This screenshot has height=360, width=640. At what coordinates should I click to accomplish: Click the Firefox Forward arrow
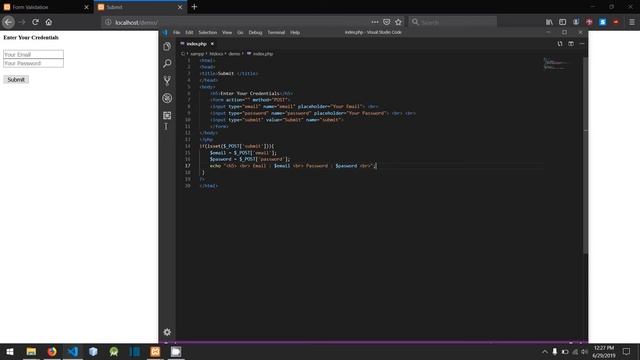22,22
